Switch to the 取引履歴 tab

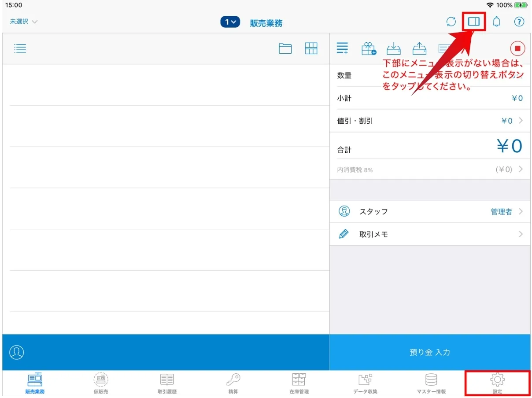click(167, 383)
